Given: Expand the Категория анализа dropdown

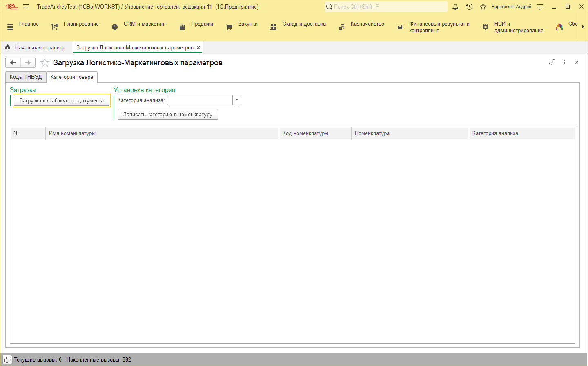Looking at the screenshot, I should click(236, 100).
